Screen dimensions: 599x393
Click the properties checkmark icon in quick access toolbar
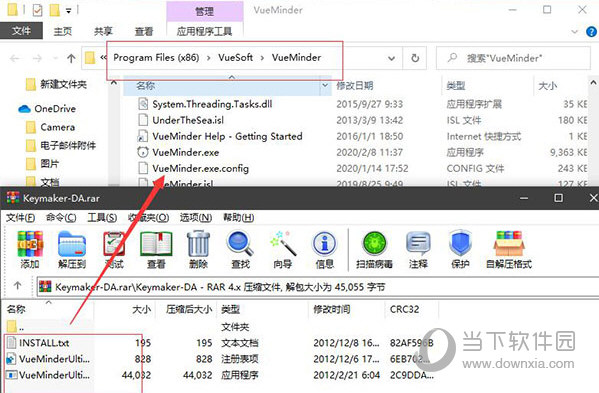(x=37, y=10)
